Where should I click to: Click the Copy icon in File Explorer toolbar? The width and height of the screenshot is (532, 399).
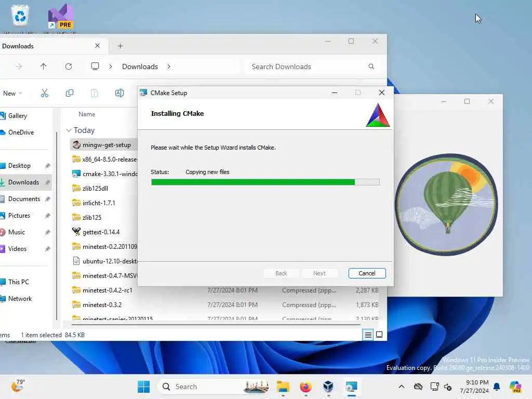tap(70, 94)
